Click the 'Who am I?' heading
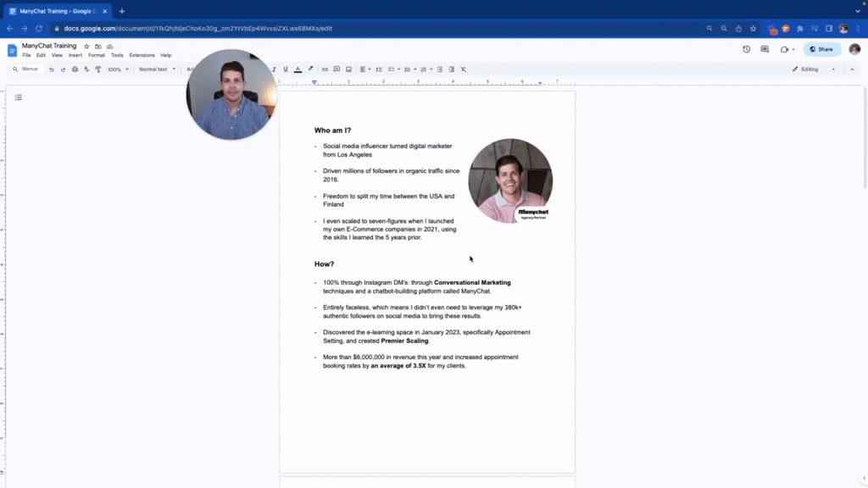The width and height of the screenshot is (868, 488). click(332, 130)
